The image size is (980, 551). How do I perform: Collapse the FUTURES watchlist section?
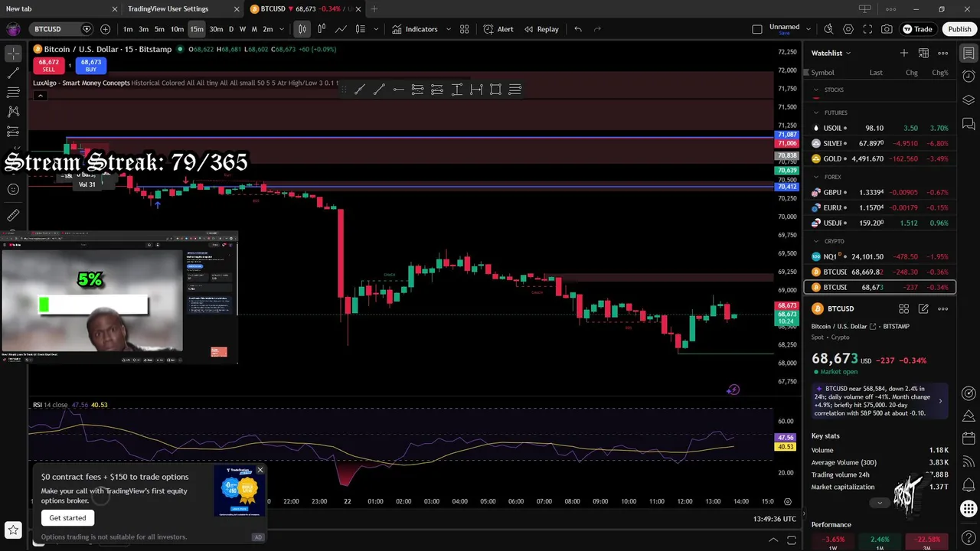click(x=816, y=112)
